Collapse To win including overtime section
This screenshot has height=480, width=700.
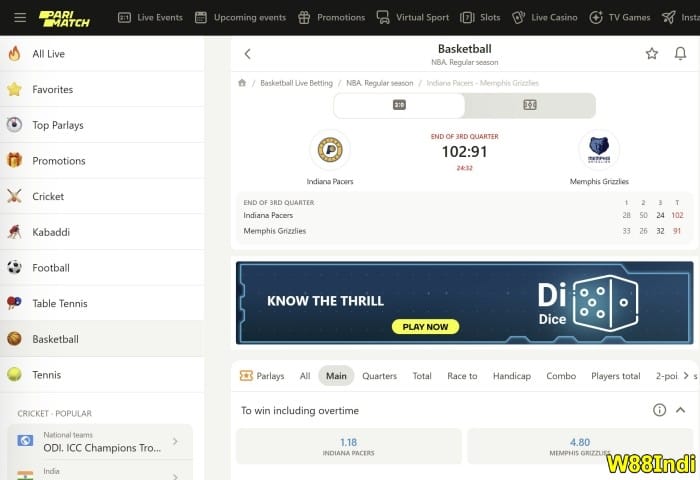pyautogui.click(x=680, y=410)
